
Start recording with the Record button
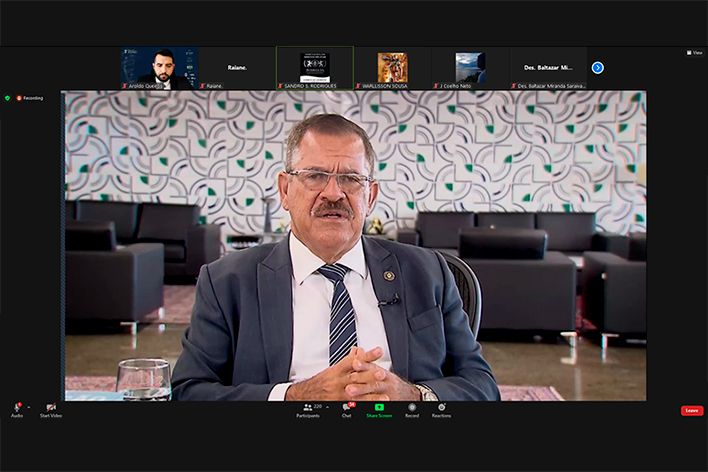point(412,410)
